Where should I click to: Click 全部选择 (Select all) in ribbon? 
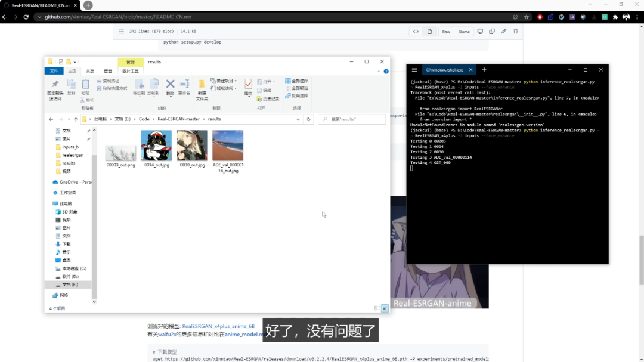(296, 81)
